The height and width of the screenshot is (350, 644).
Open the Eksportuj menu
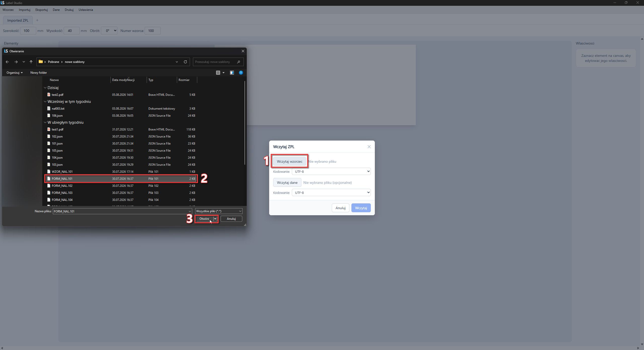point(42,10)
